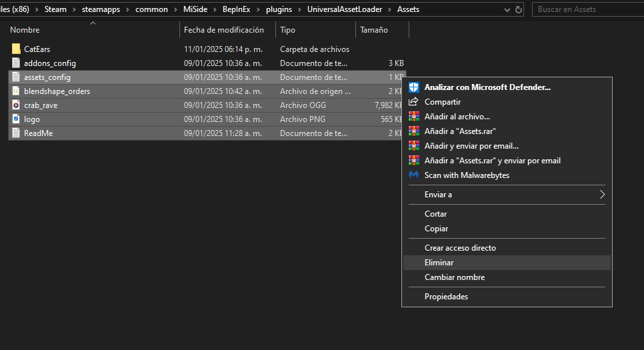Click the logo PNG file icon
This screenshot has width=644, height=350.
tap(16, 119)
